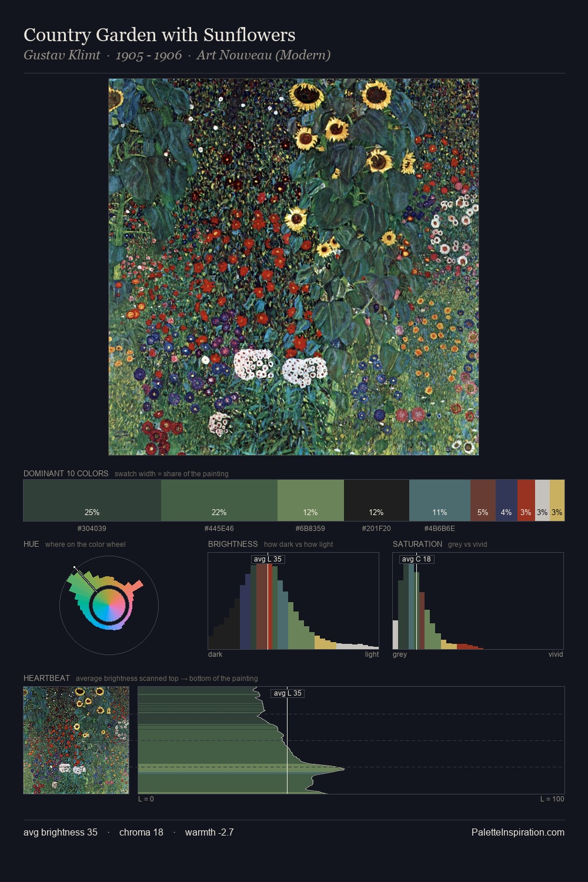
Task: Click the 'grey' axis label
Action: point(400,654)
